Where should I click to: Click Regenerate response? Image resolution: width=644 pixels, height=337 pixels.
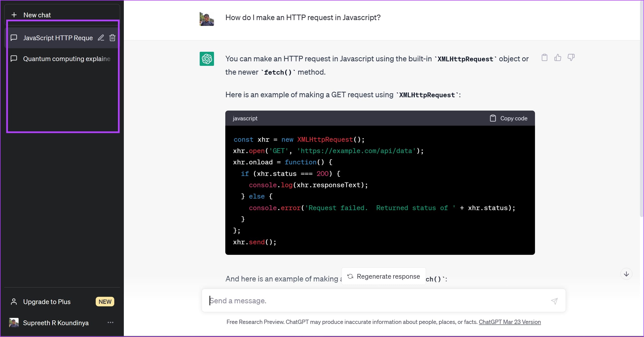coord(384,276)
